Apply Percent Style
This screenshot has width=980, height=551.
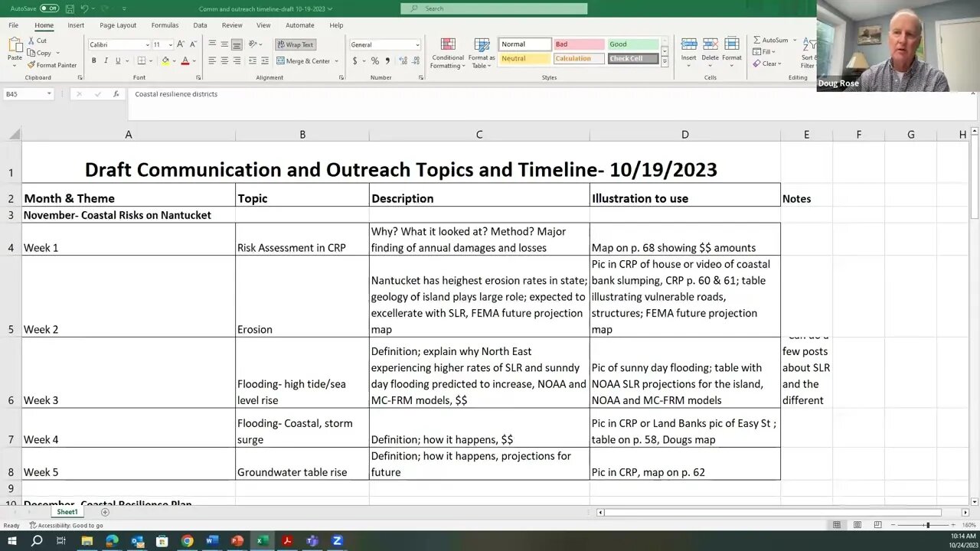(x=374, y=60)
